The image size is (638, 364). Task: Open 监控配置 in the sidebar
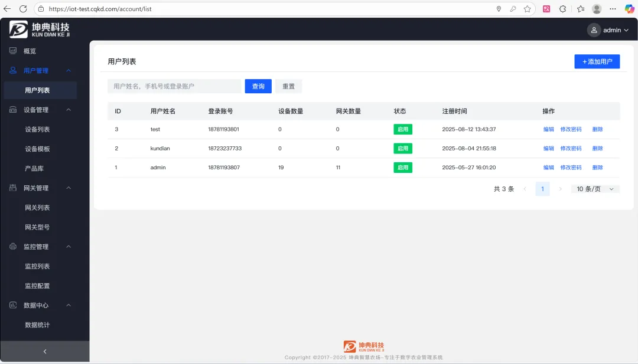[x=37, y=286]
